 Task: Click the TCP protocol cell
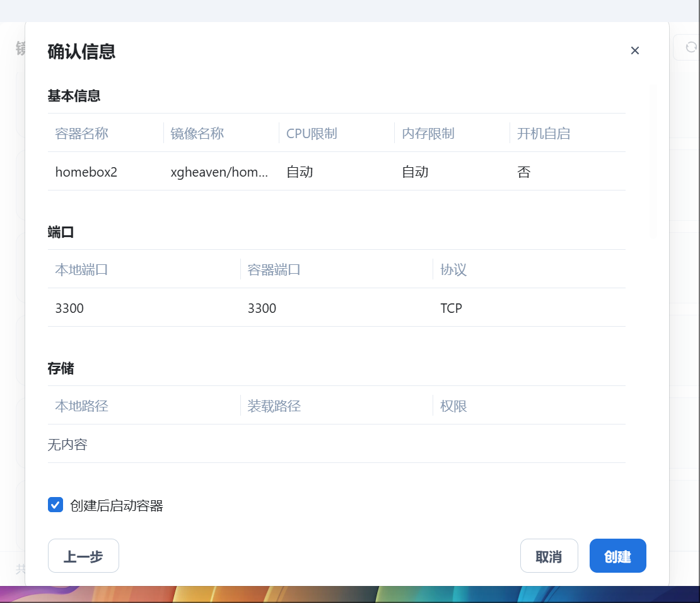coord(451,308)
